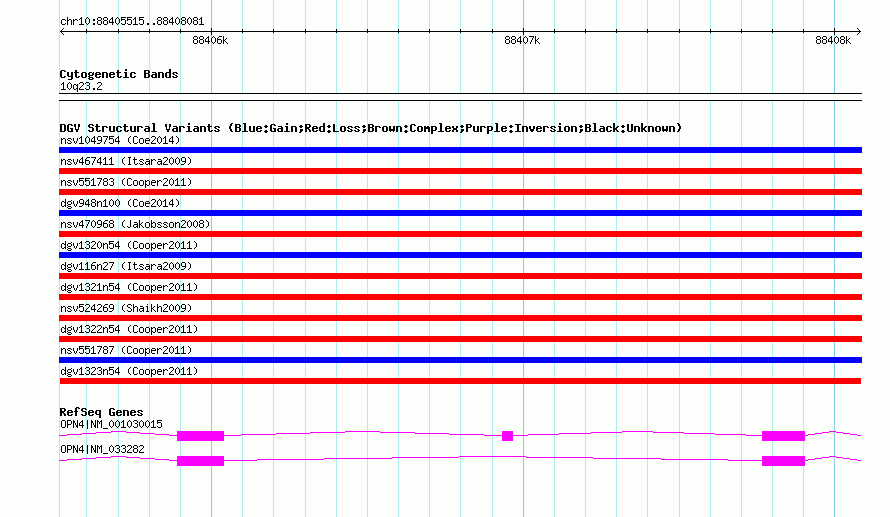Open the dgv948n100 (Coe2014) variant bar
890x517 pixels.
460,213
